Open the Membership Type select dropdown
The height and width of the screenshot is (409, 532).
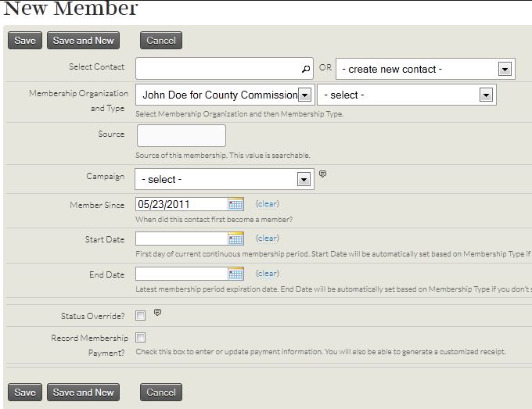486,95
